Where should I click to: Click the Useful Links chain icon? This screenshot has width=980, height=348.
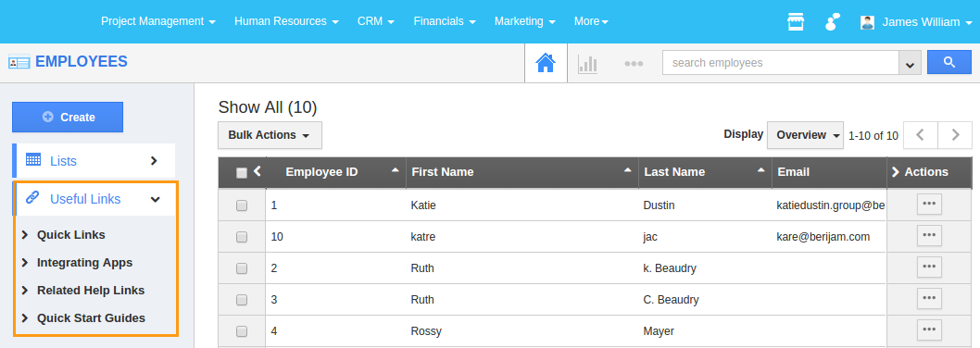click(x=32, y=198)
